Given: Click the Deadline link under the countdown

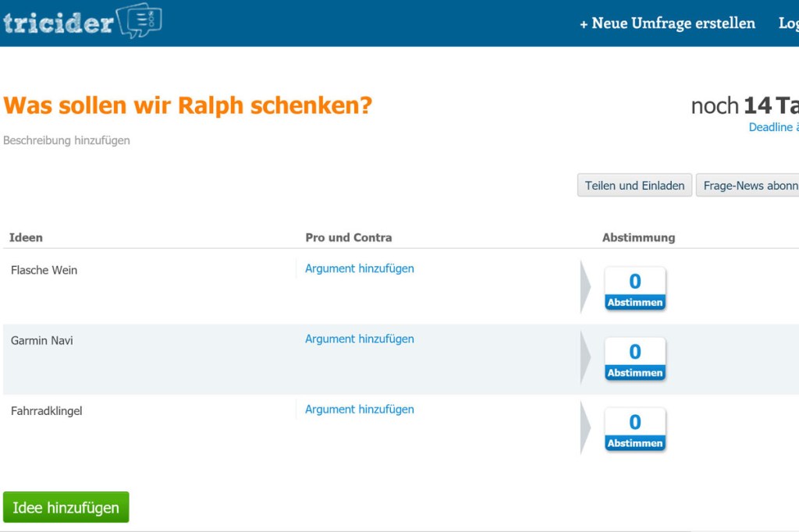Looking at the screenshot, I should (x=773, y=127).
